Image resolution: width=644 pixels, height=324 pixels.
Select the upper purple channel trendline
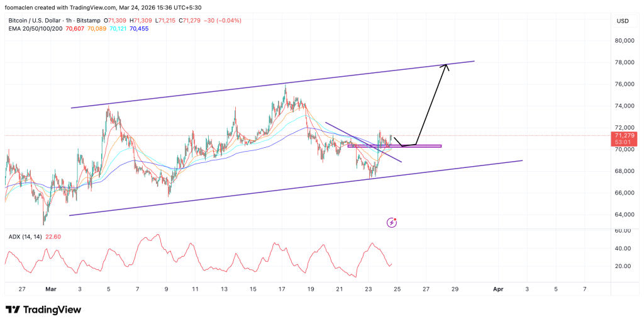[270, 85]
